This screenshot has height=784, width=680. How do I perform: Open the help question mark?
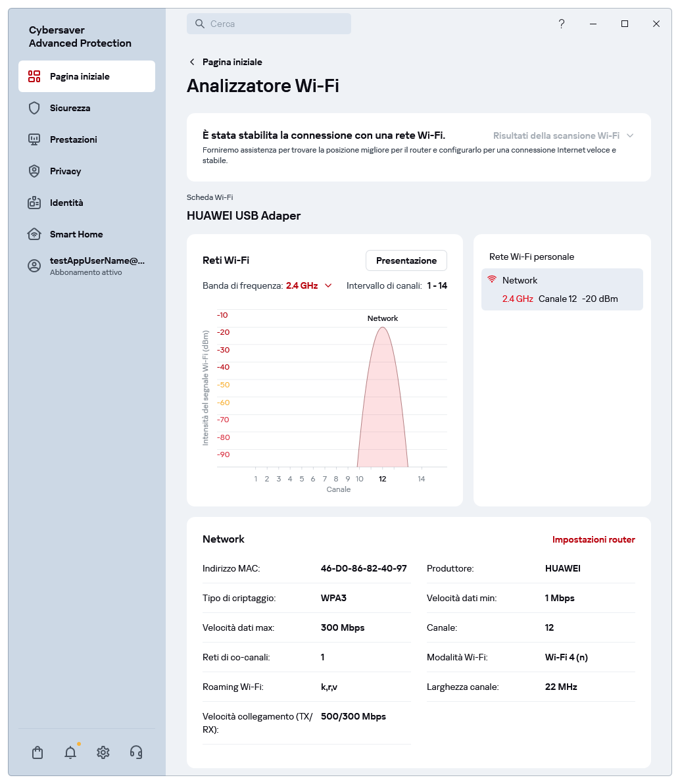pos(561,24)
